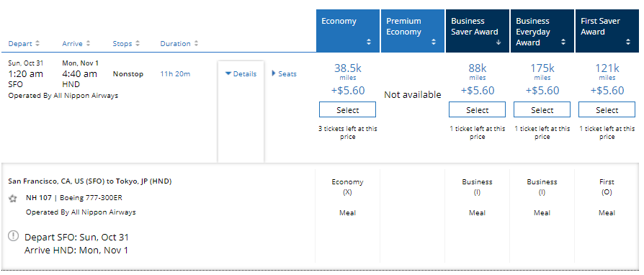Select the 121k miles First Saver fare
644x275 pixels.
[607, 110]
